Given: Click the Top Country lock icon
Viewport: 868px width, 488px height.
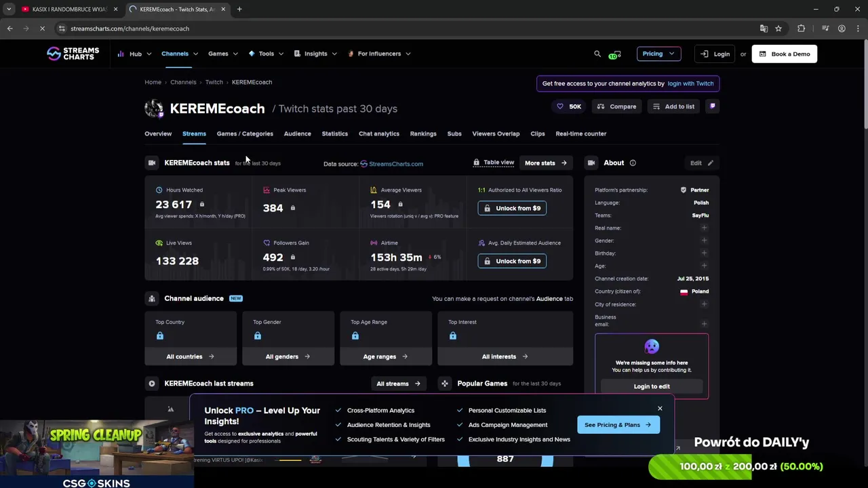Looking at the screenshot, I should [160, 335].
